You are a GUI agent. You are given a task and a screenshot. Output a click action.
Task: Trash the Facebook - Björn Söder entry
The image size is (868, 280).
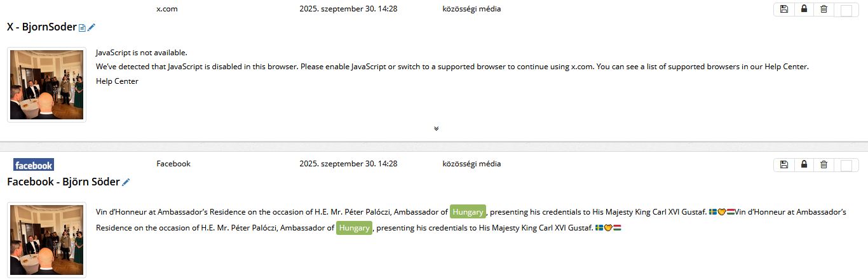[x=824, y=164]
